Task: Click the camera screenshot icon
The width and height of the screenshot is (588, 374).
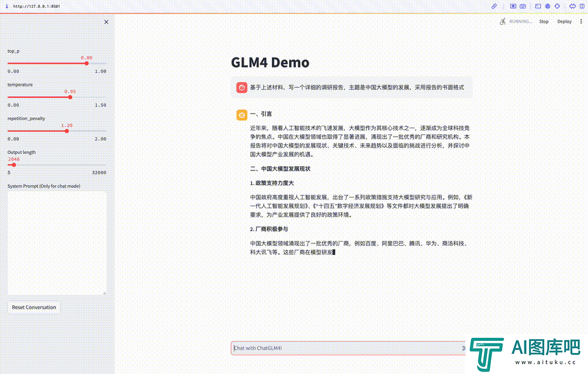Action: click(522, 6)
